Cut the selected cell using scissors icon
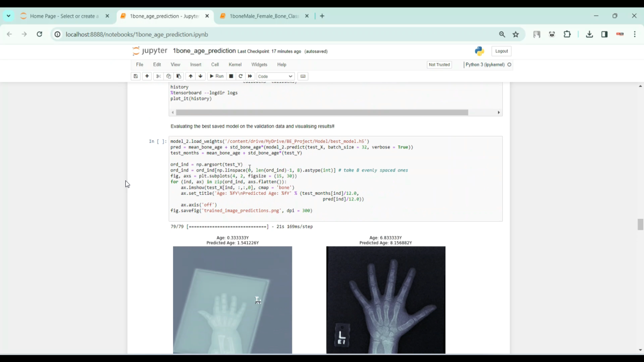The width and height of the screenshot is (644, 362). (x=158, y=76)
